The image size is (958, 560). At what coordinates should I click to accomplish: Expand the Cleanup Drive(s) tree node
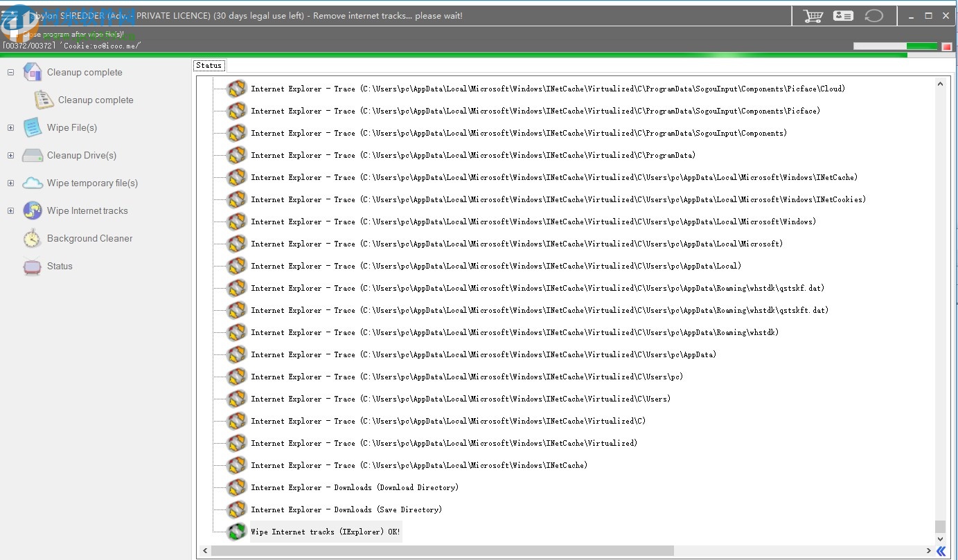pyautogui.click(x=10, y=155)
